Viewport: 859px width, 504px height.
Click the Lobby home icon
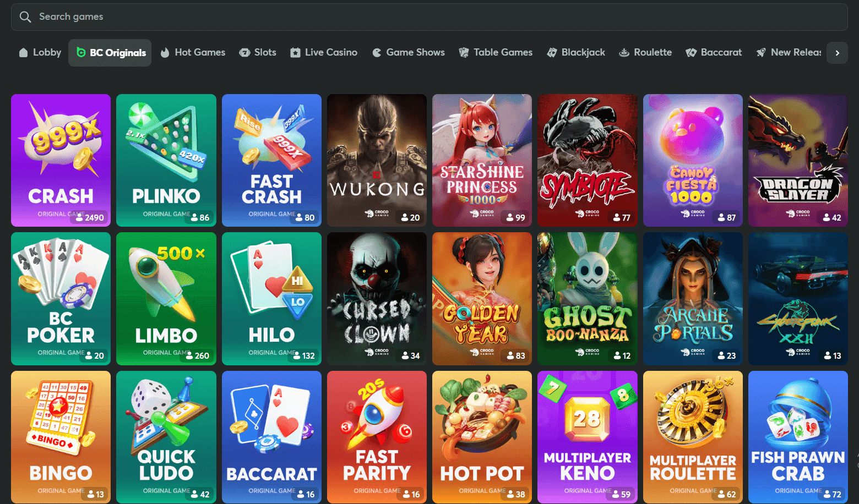pos(23,53)
